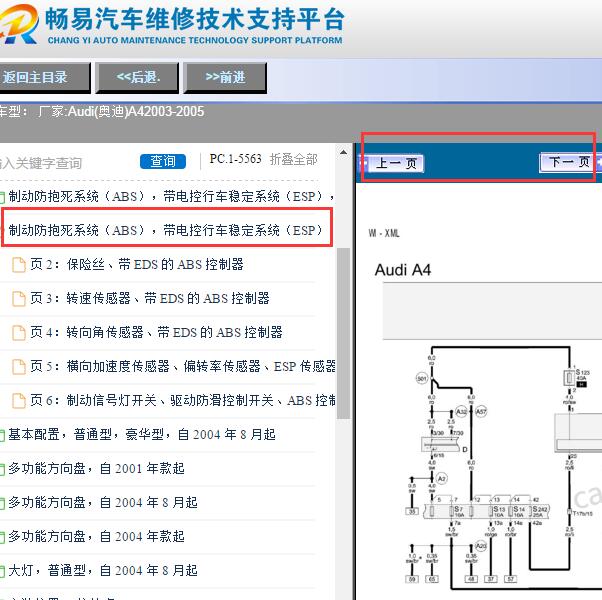Open 页 3: 转速传感器 page
The width and height of the screenshot is (602, 600).
point(150,298)
